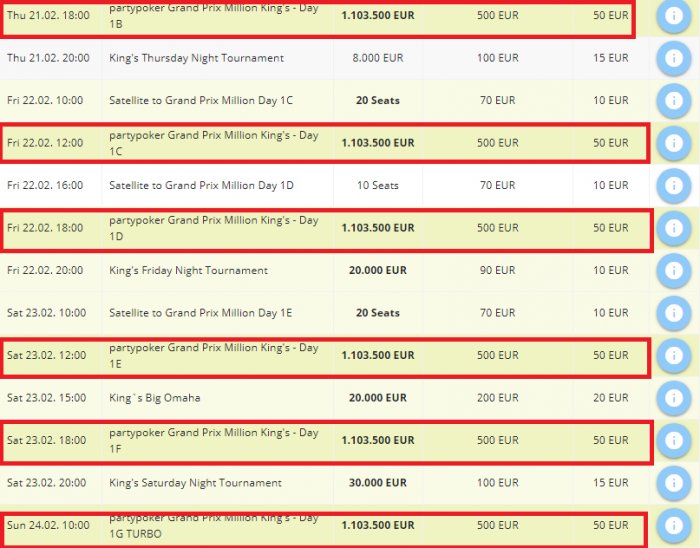View info for Satellite to Day 1D
The image size is (700, 548).
[674, 185]
